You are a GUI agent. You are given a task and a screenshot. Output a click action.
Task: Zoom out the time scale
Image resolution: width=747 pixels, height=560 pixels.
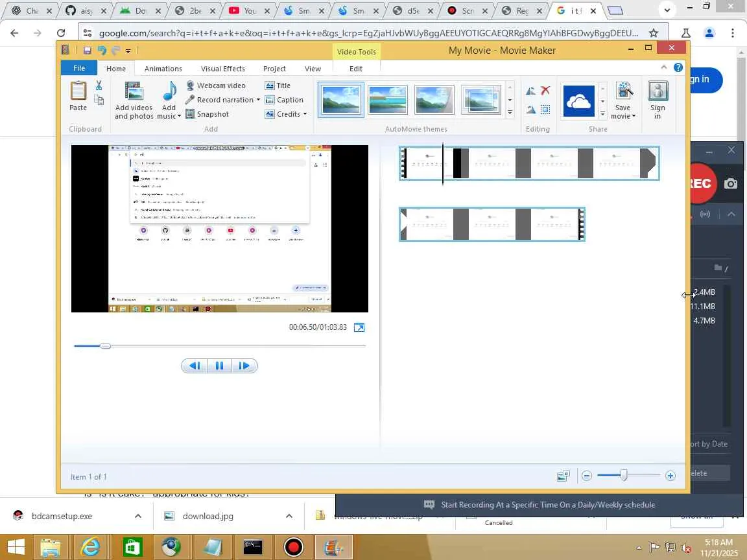(x=587, y=476)
